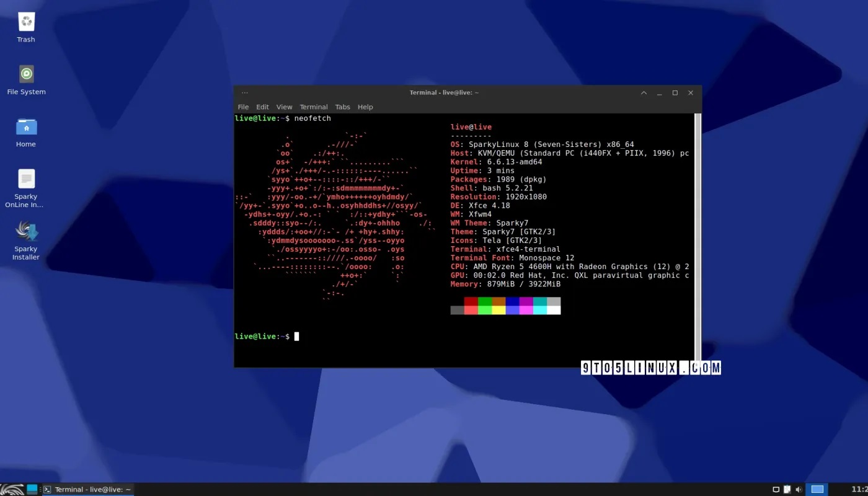Screen dimensions: 868x496
Task: Open the File menu in Terminal
Action: pyautogui.click(x=243, y=107)
